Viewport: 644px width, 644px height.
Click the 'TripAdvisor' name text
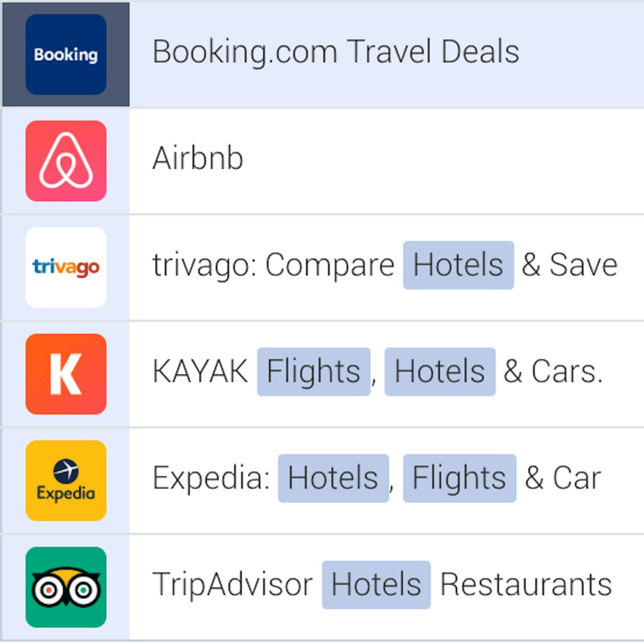[x=232, y=584]
